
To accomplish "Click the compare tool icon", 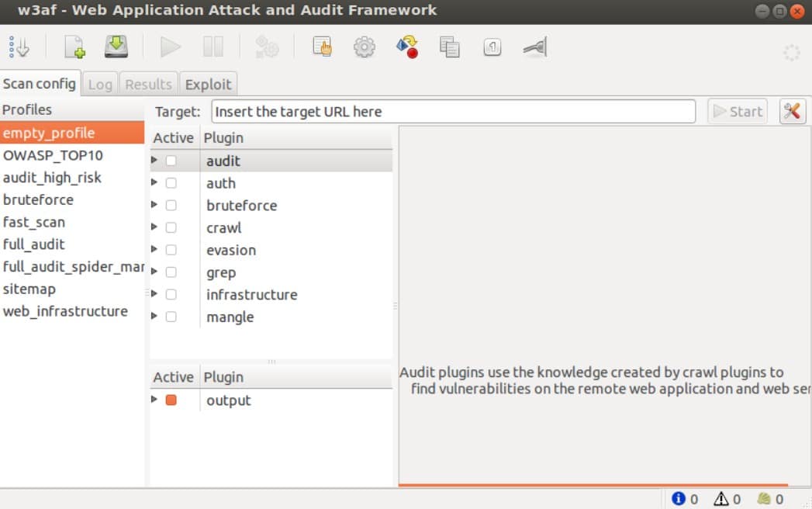I will click(x=450, y=47).
